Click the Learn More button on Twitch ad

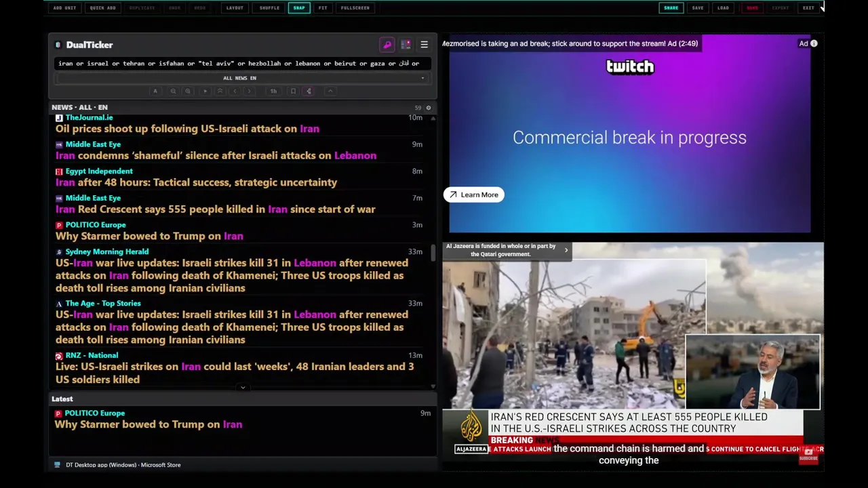point(474,195)
